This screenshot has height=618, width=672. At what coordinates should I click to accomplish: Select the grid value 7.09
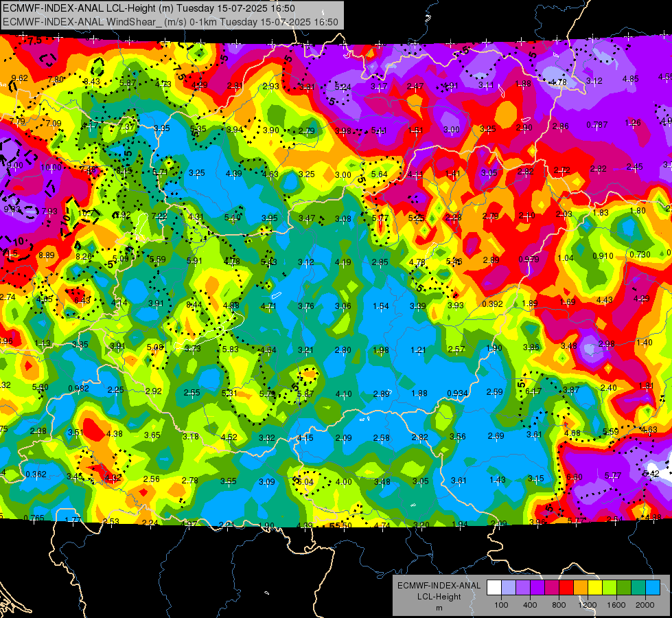[54, 124]
